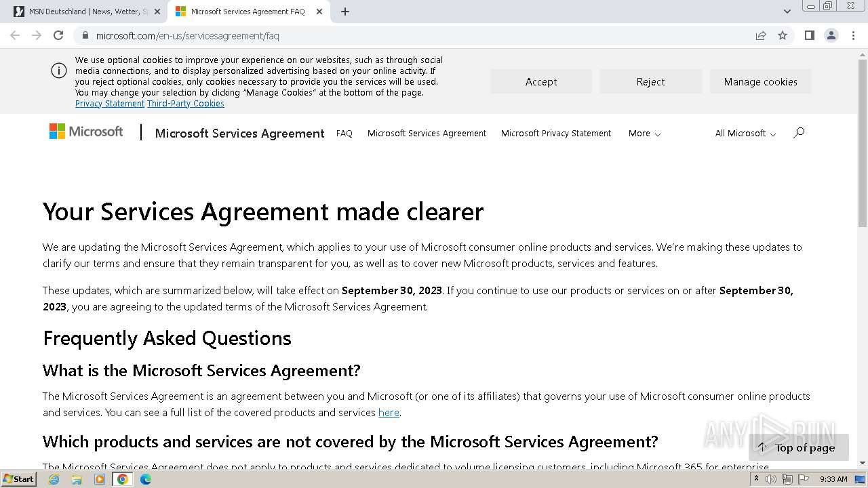868x488 pixels.
Task: Open Chrome from the taskbar
Action: 123,479
